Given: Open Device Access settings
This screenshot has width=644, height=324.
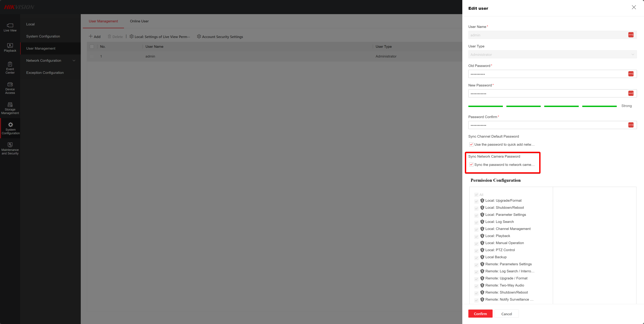Looking at the screenshot, I should (10, 88).
